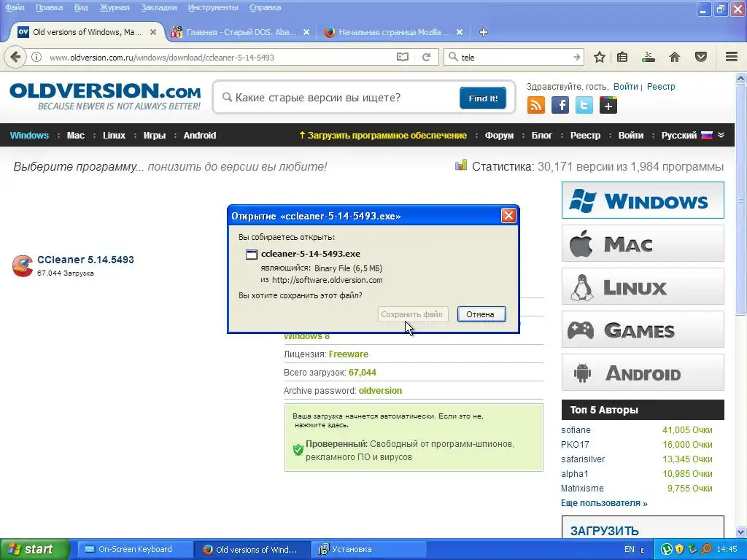Select Android in the navigation bar

pos(200,135)
